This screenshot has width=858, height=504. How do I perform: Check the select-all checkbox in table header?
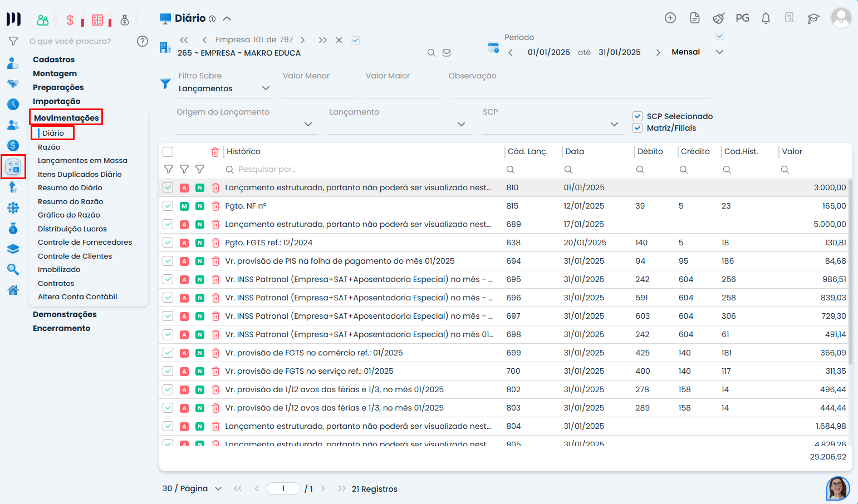click(x=168, y=152)
